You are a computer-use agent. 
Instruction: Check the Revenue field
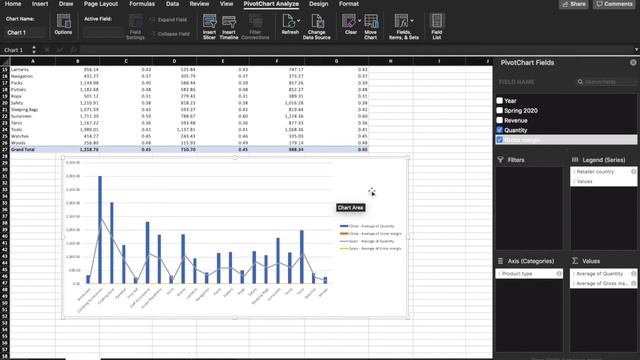500,120
